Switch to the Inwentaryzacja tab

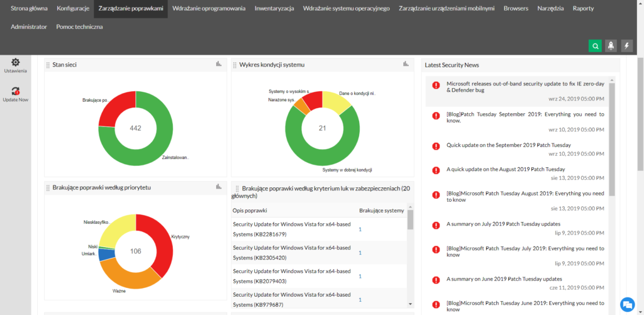(x=274, y=9)
